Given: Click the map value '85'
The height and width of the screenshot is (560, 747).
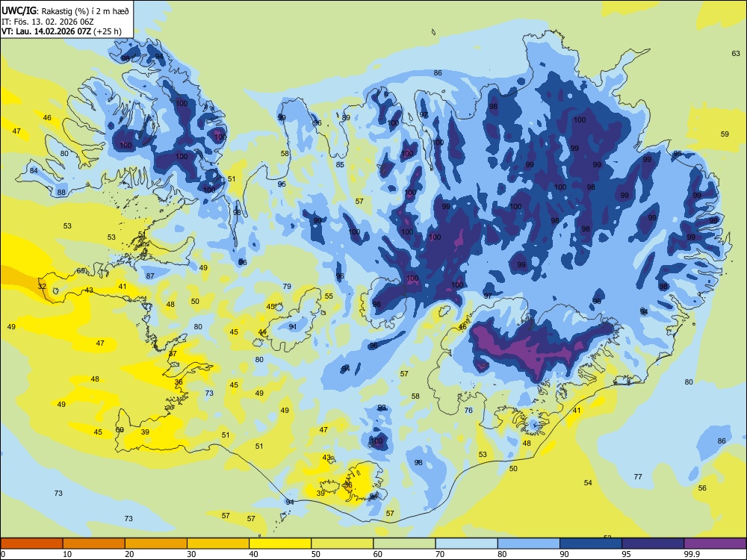Looking at the screenshot, I should pos(340,165).
